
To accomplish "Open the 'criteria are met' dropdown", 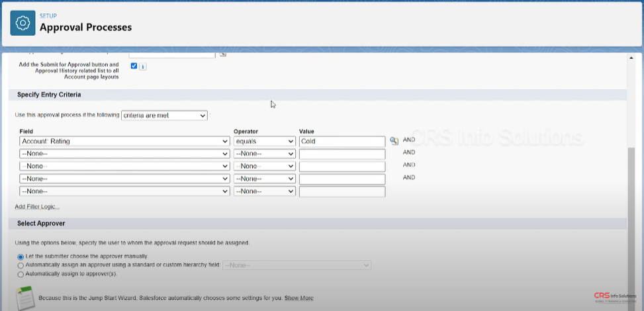I will tap(164, 115).
